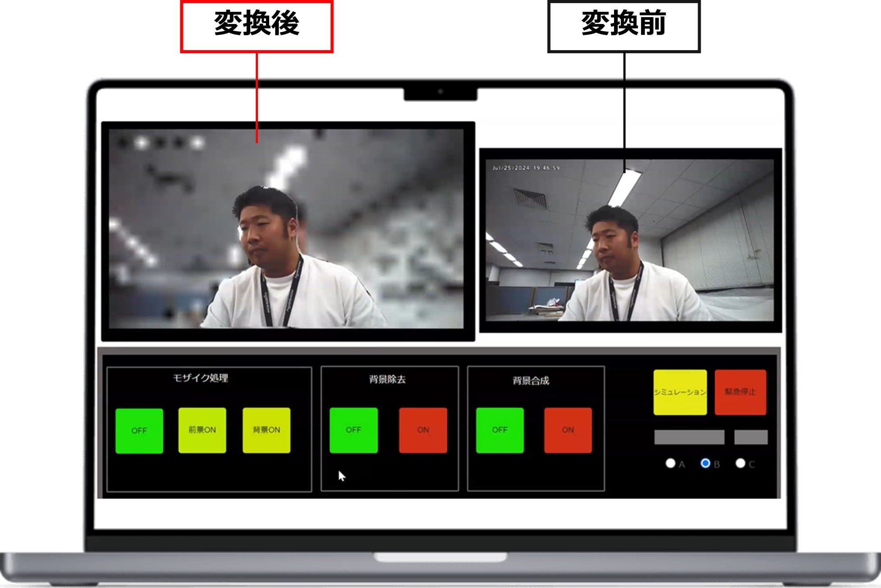
Task: Turn mosaic processing OFF with green button
Action: [x=139, y=430]
